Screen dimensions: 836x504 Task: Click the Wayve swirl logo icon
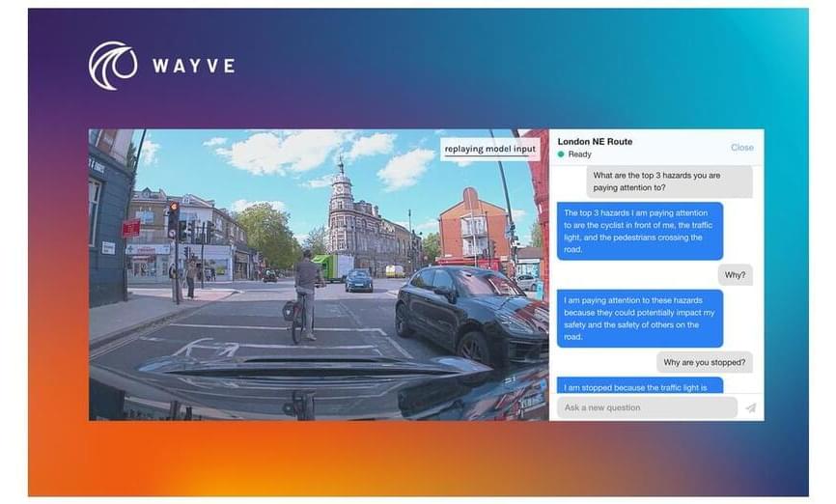113,66
